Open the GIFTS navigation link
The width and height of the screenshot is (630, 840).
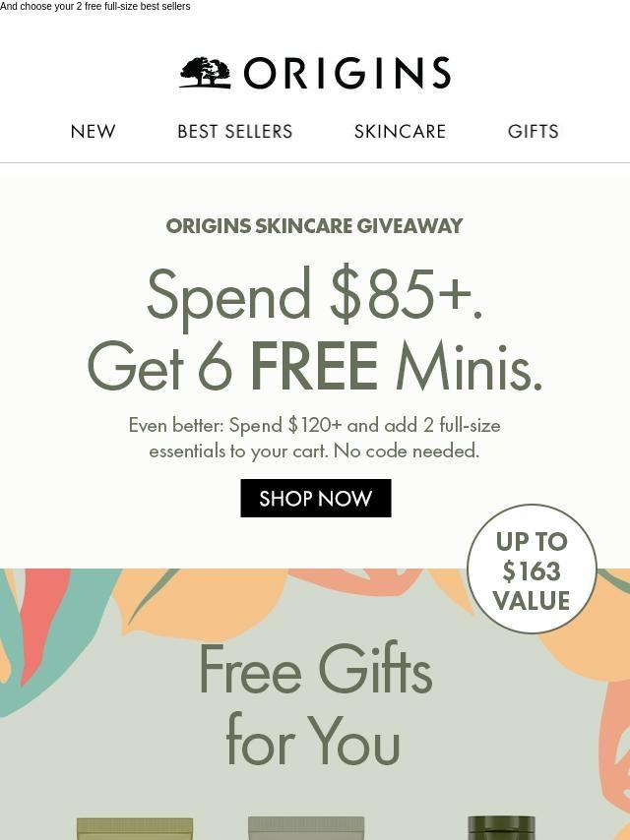tap(533, 131)
